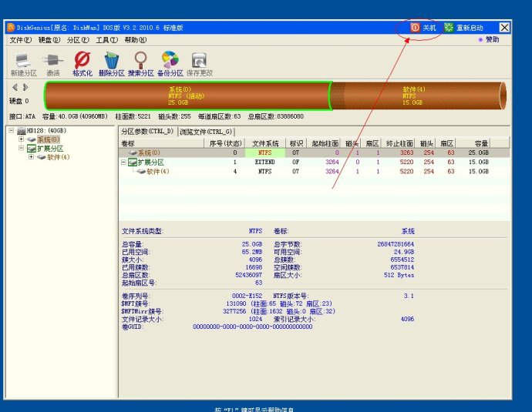Viewport: 532px width, 412px height.
Task: Click the Shutdown (关机) button
Action: [x=423, y=28]
